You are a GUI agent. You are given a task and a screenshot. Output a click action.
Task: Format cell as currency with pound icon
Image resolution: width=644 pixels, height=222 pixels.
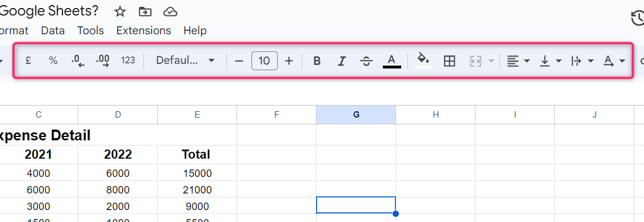click(x=29, y=60)
